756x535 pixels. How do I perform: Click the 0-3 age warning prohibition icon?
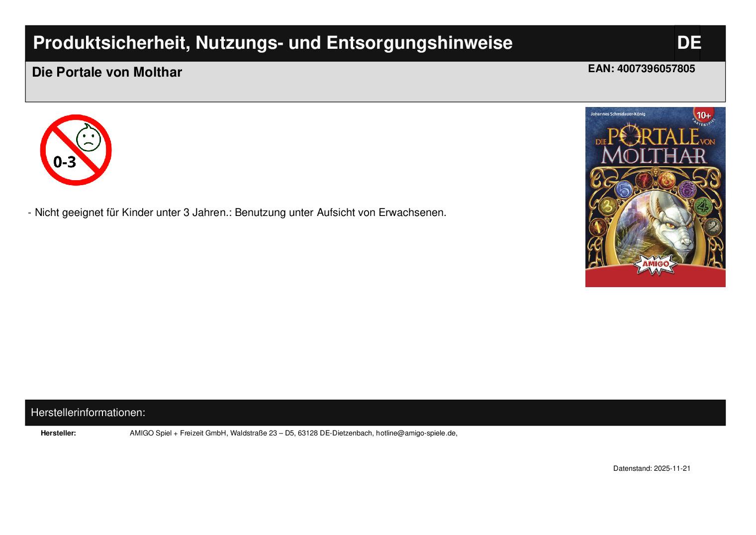(76, 150)
